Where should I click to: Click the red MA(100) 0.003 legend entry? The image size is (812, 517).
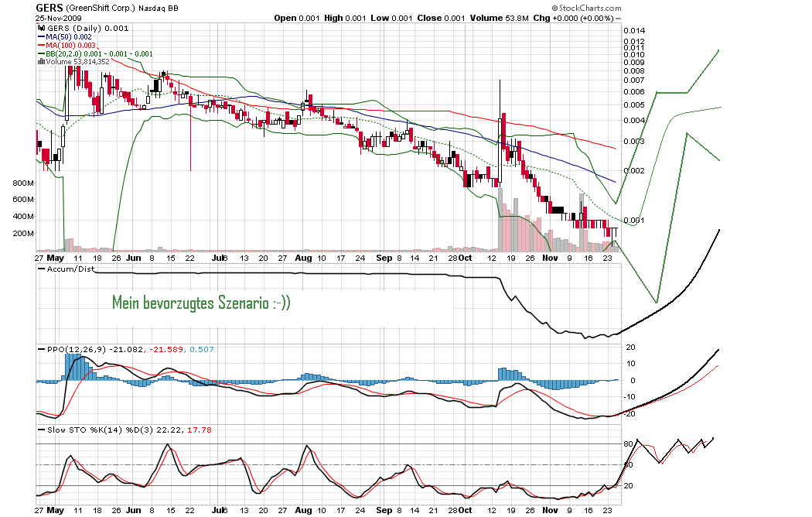[70, 45]
